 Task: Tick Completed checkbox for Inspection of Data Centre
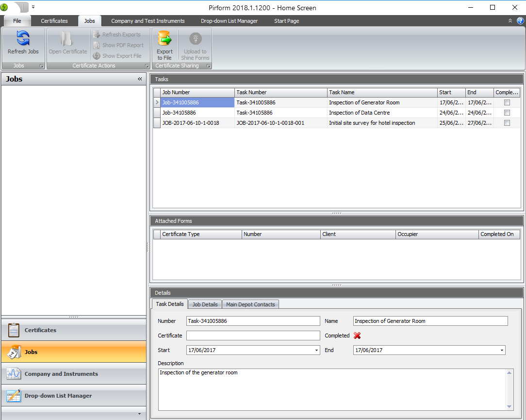[x=507, y=113]
